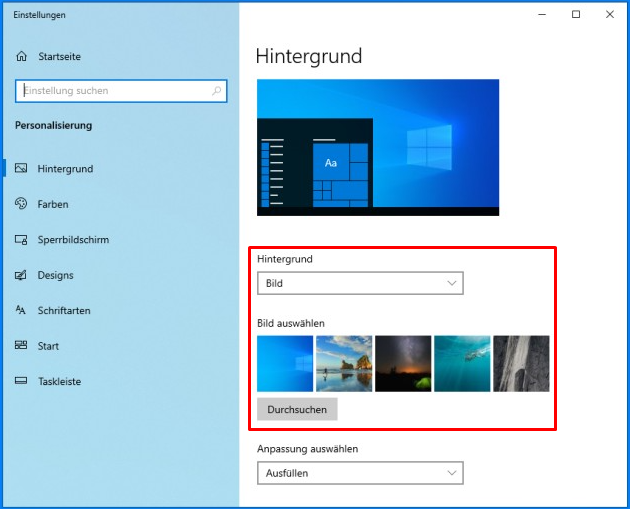The width and height of the screenshot is (630, 509).
Task: Choose the night sky tent wallpaper thumbnail
Action: point(403,364)
